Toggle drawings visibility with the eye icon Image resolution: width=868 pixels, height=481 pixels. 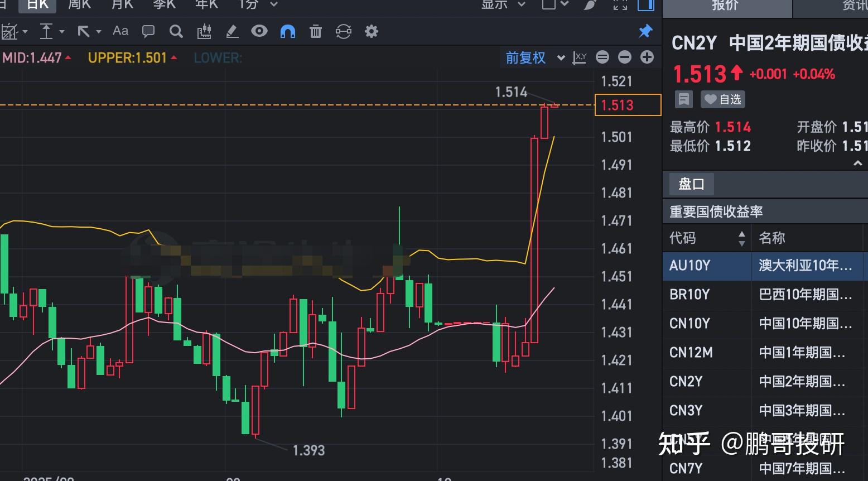[259, 31]
